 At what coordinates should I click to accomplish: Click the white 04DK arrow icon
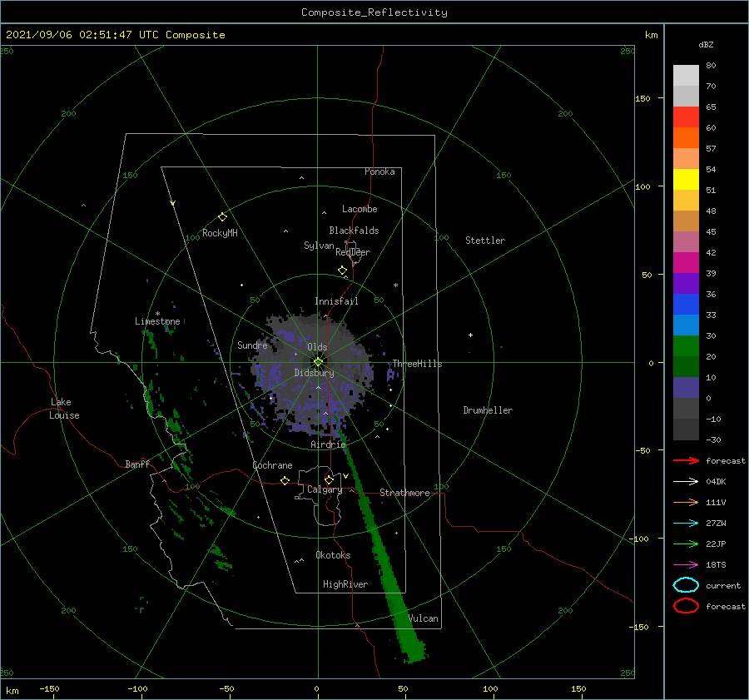coord(686,481)
